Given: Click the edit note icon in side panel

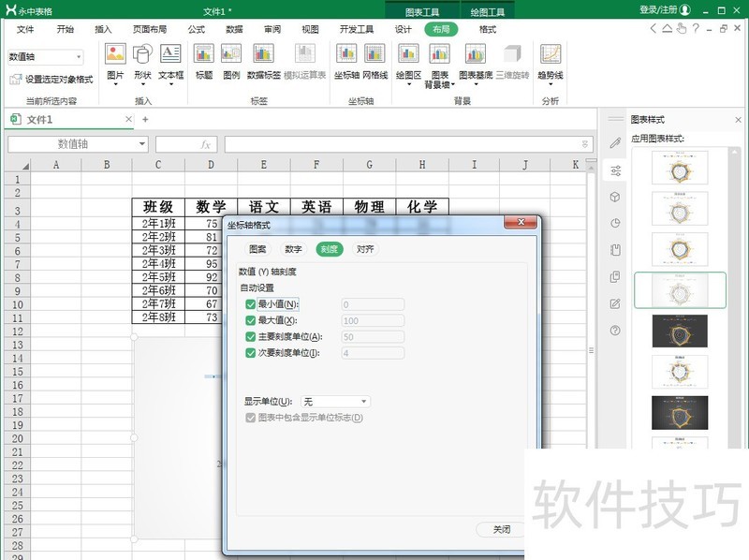Looking at the screenshot, I should click(x=615, y=303).
